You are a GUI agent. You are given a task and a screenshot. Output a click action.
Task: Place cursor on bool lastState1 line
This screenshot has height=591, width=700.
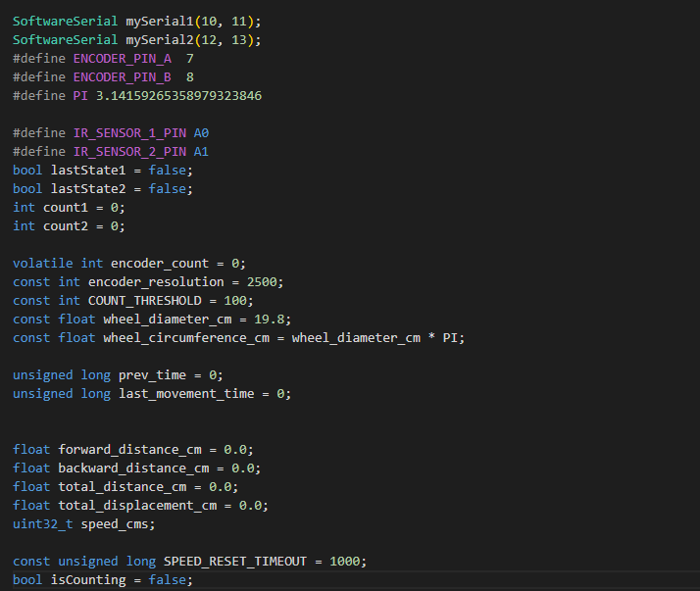pyautogui.click(x=103, y=171)
